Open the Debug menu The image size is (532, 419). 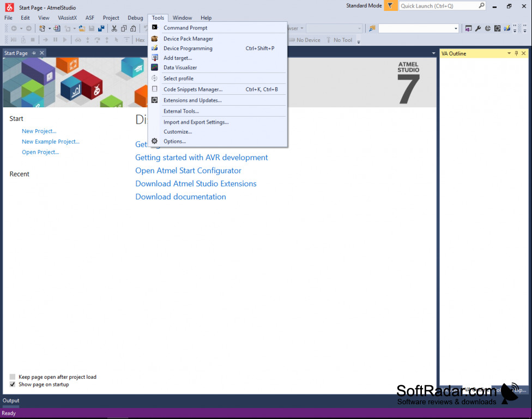tap(135, 17)
